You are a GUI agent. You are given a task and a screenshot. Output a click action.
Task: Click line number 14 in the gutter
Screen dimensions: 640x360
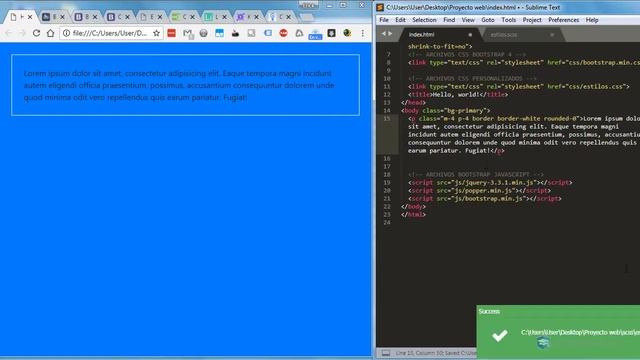pyautogui.click(x=387, y=111)
